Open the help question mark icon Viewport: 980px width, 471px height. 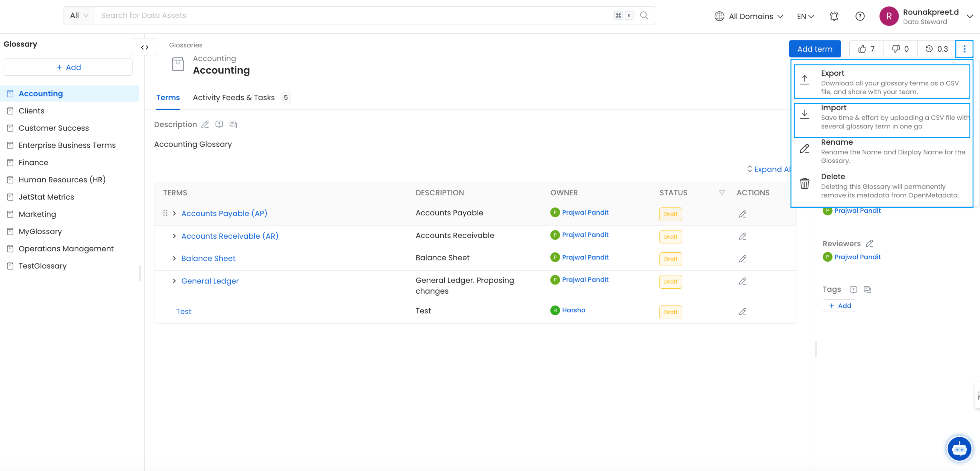pos(859,16)
